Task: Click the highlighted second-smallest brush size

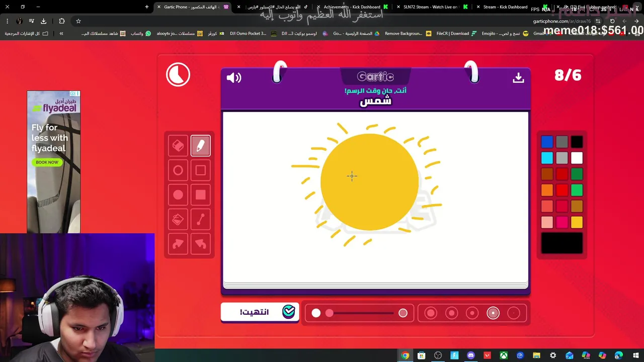Action: 493,313
